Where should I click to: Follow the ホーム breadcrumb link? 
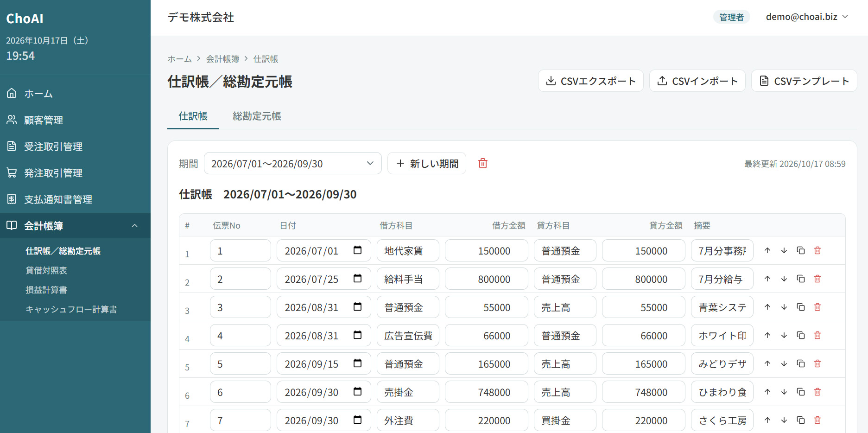coord(180,59)
